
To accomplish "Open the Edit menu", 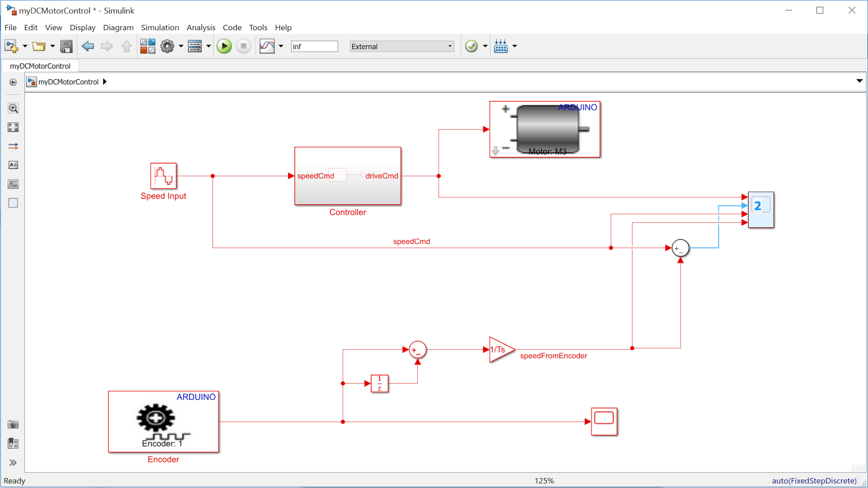I will (31, 28).
